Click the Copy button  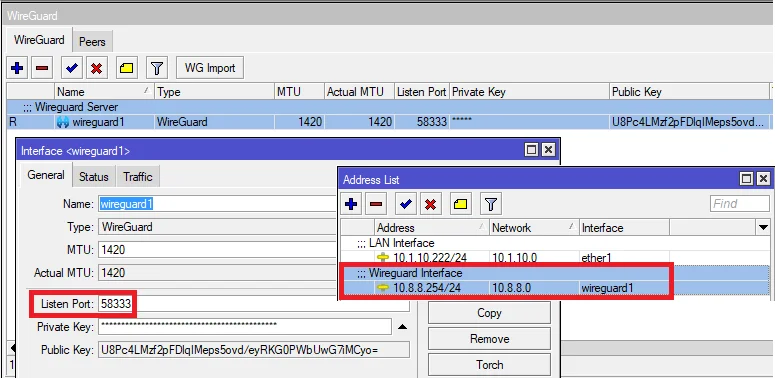[489, 313]
